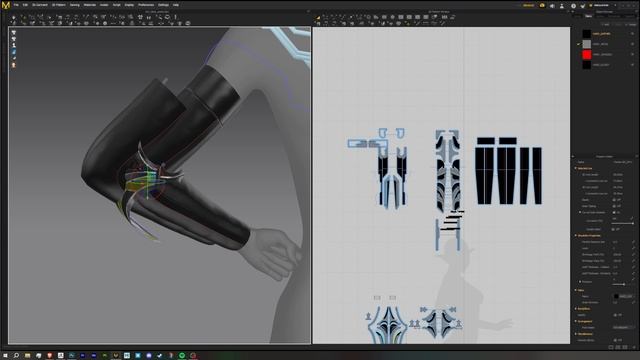Image resolution: width=640 pixels, height=360 pixels.
Task: Click the icon right of the red fabric row
Action: (x=633, y=54)
